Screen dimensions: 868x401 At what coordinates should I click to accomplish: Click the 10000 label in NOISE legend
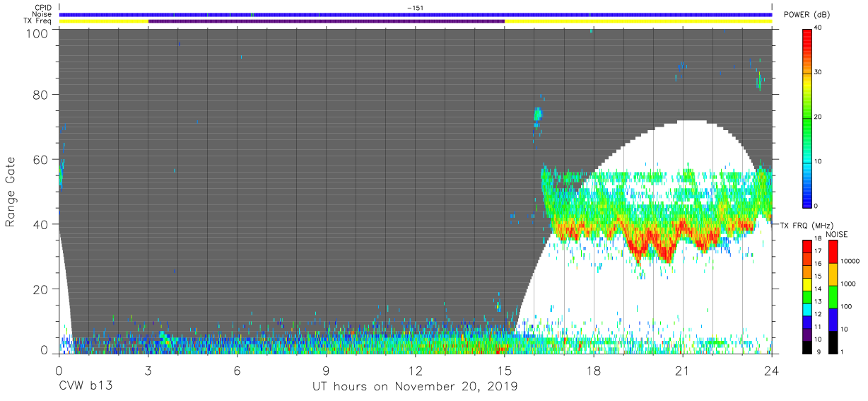[x=850, y=261]
